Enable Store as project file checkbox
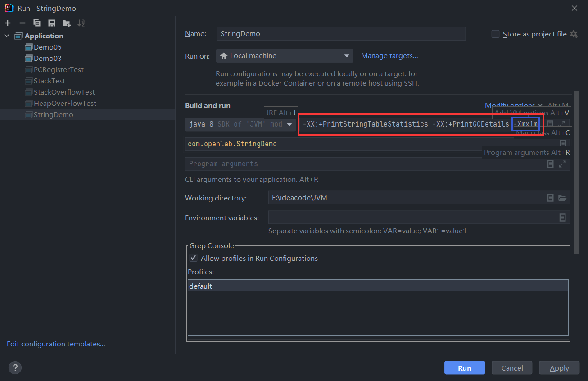588x381 pixels. point(495,34)
